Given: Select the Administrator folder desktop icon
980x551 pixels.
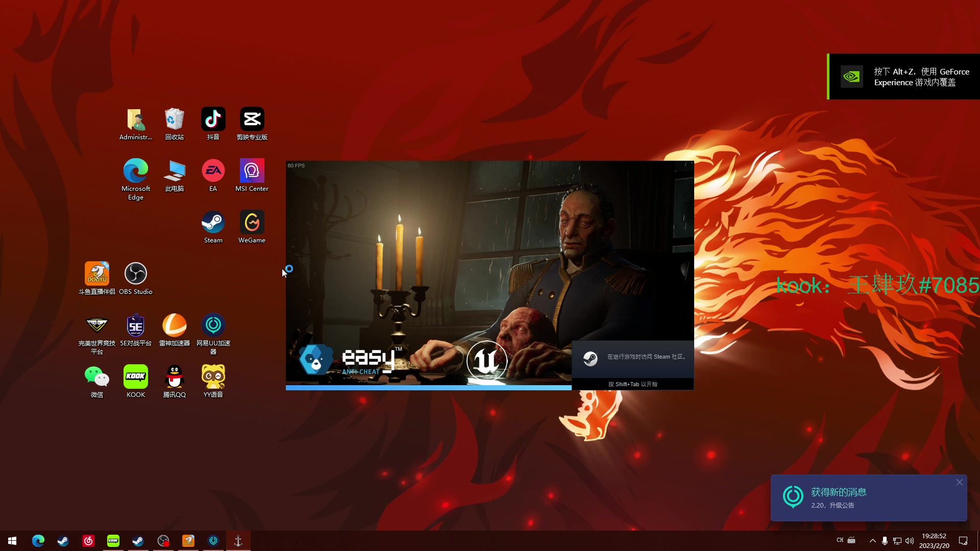Looking at the screenshot, I should click(x=136, y=124).
